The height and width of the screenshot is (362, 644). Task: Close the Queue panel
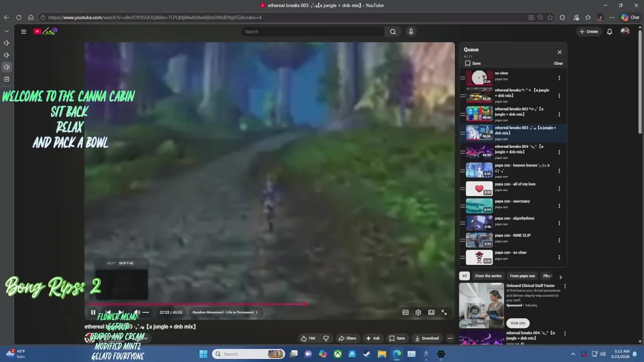(x=559, y=52)
